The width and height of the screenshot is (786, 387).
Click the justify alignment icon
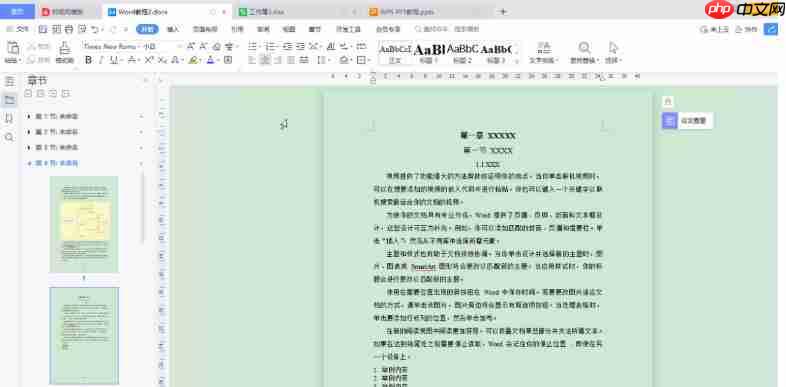click(x=291, y=61)
